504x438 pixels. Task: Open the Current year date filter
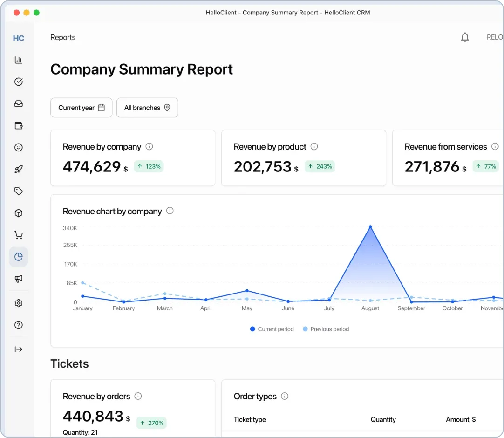(81, 108)
